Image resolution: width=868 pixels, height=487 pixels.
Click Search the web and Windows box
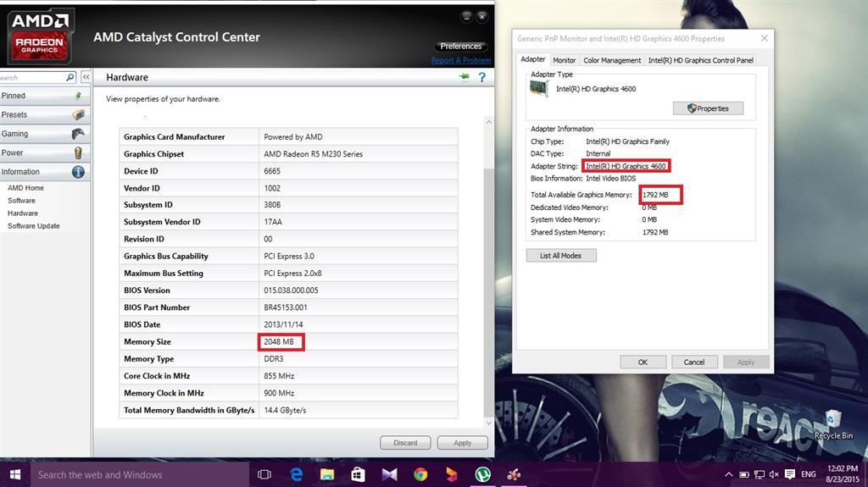click(140, 475)
